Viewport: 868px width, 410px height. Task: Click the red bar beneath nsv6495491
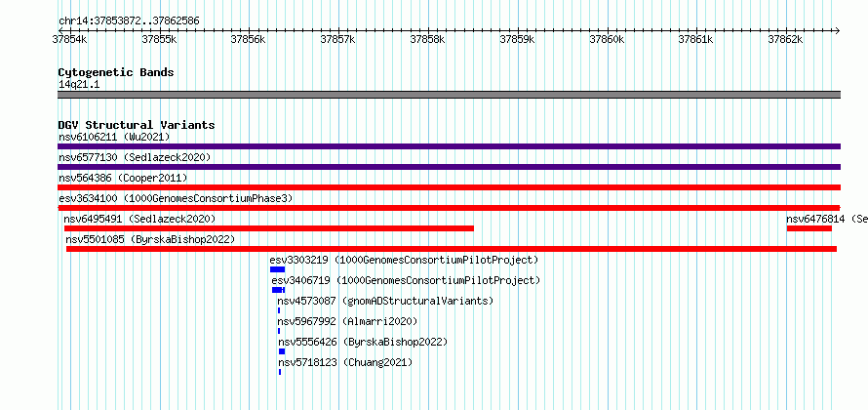(269, 228)
